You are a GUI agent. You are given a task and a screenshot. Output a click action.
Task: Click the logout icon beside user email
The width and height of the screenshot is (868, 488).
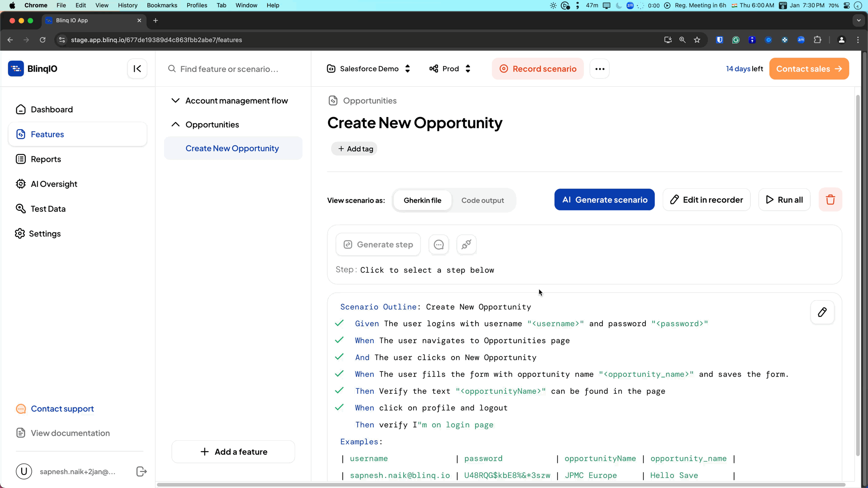(141, 472)
